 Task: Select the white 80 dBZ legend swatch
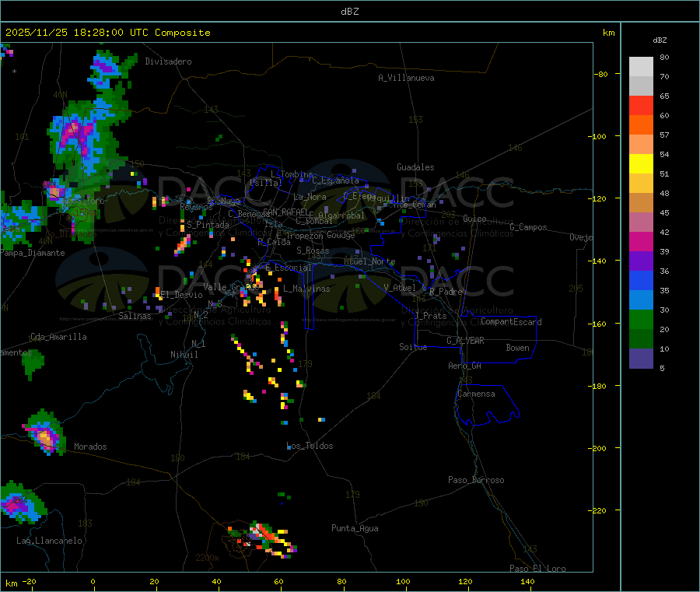click(x=641, y=67)
